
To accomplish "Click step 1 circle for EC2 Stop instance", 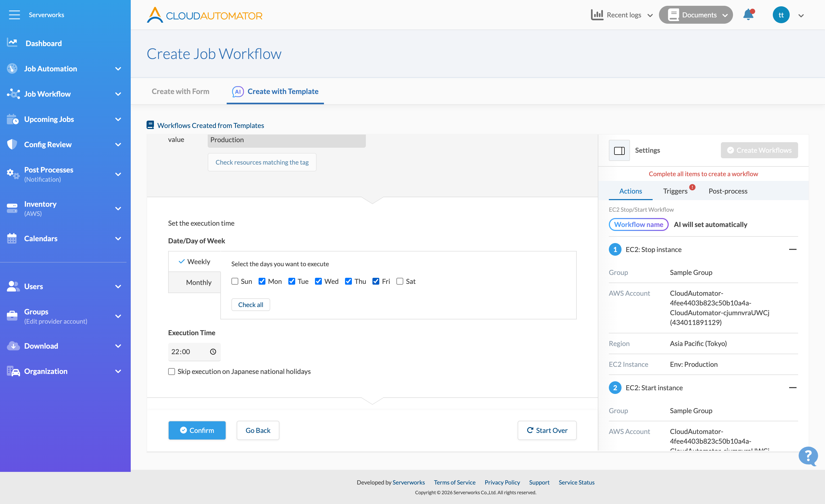I will (615, 249).
